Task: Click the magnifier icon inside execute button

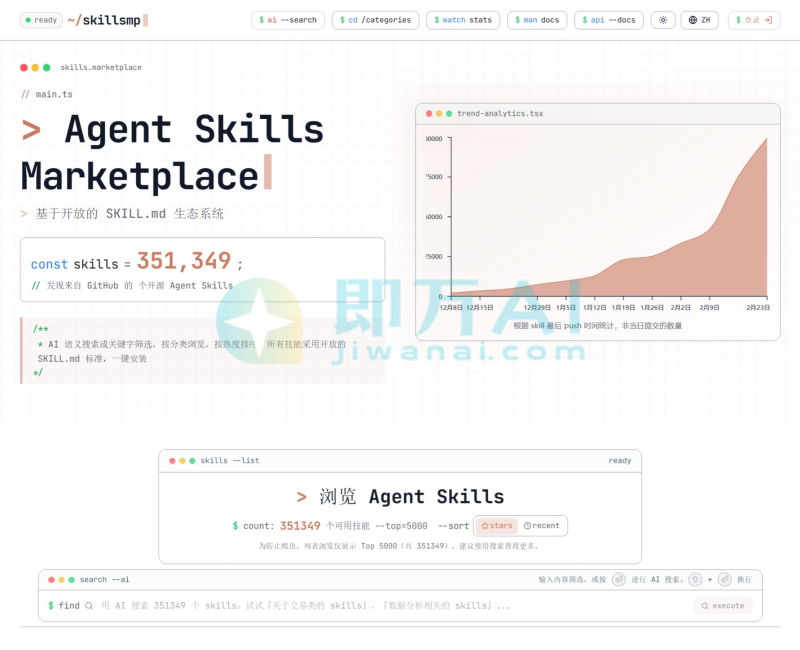Action: 705,606
